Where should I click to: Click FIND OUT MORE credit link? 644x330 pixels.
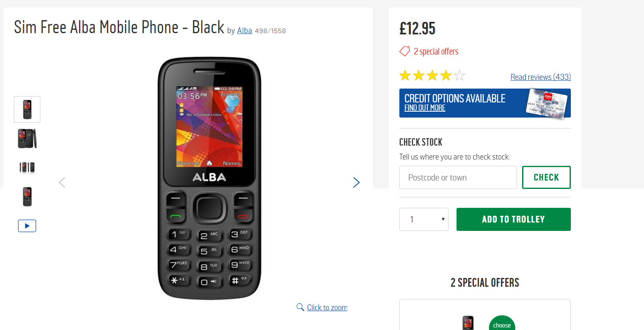coord(425,108)
